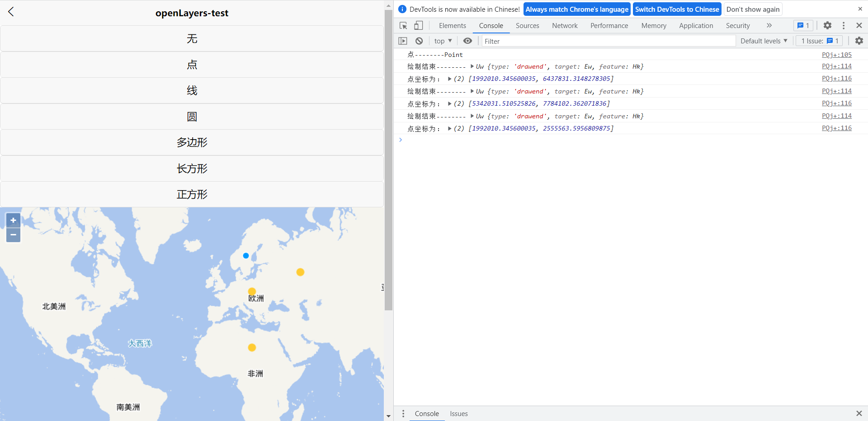
Task: Switch to the Sources tab
Action: coord(527,26)
